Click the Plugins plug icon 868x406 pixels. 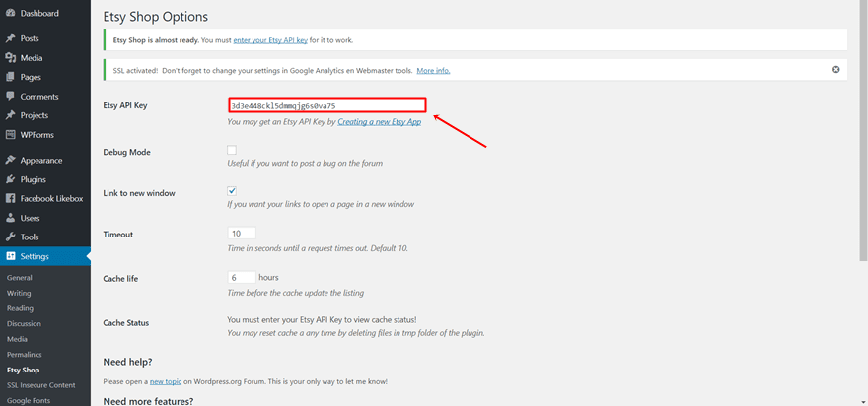[10, 179]
